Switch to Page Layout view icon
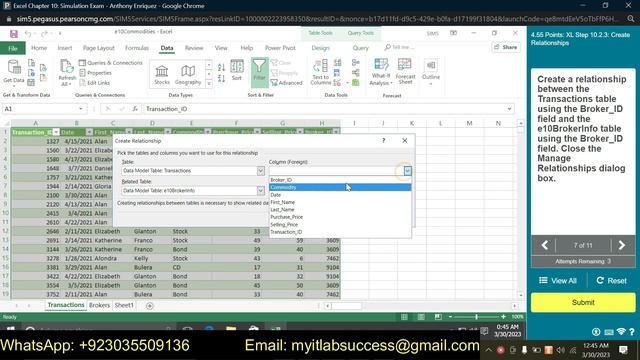This screenshot has width=640, height=360. [421, 317]
